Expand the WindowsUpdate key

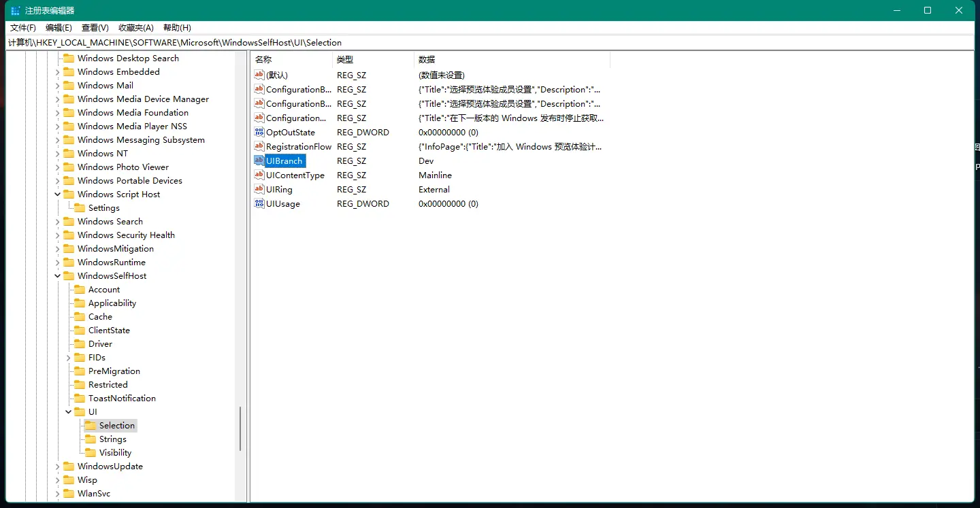pyautogui.click(x=57, y=467)
